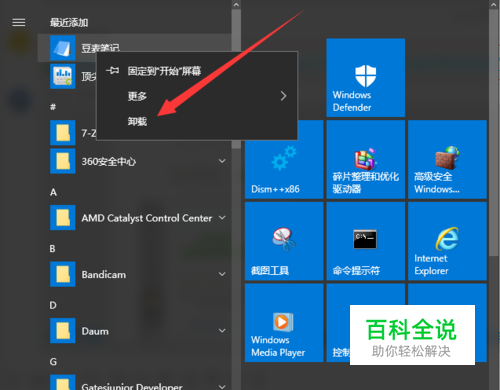Click the D letter group header
Screen dimensions: 500x390
(53, 305)
